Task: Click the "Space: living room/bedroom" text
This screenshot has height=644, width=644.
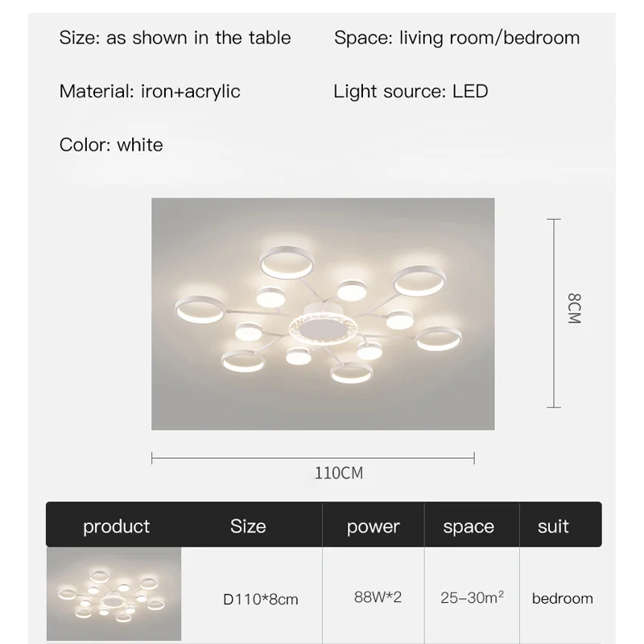Action: [456, 38]
